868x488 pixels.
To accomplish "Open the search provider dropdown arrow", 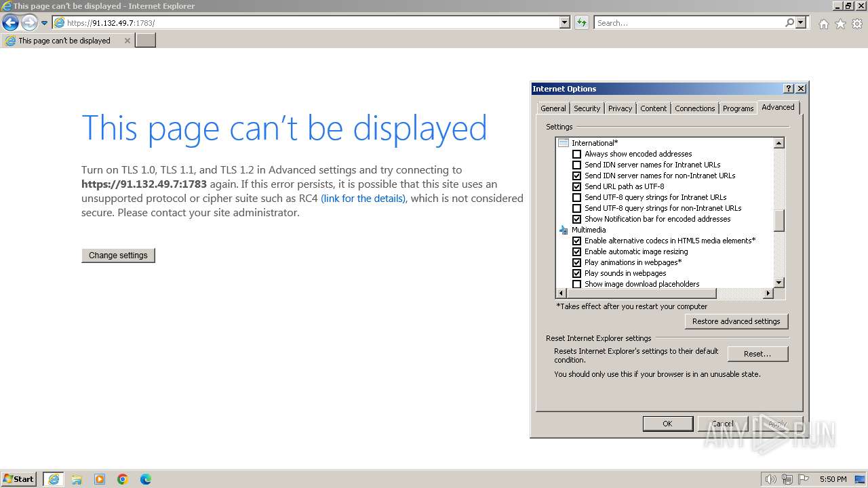I will click(x=801, y=23).
